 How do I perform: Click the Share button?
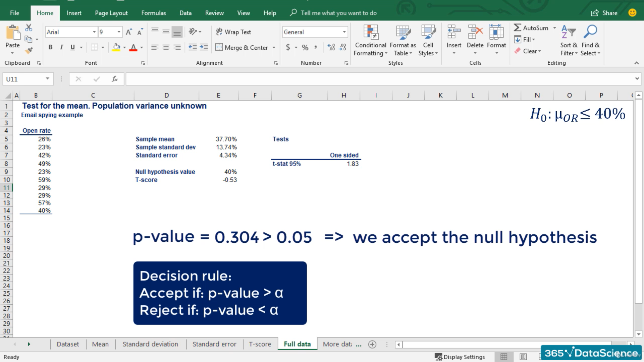pyautogui.click(x=604, y=13)
